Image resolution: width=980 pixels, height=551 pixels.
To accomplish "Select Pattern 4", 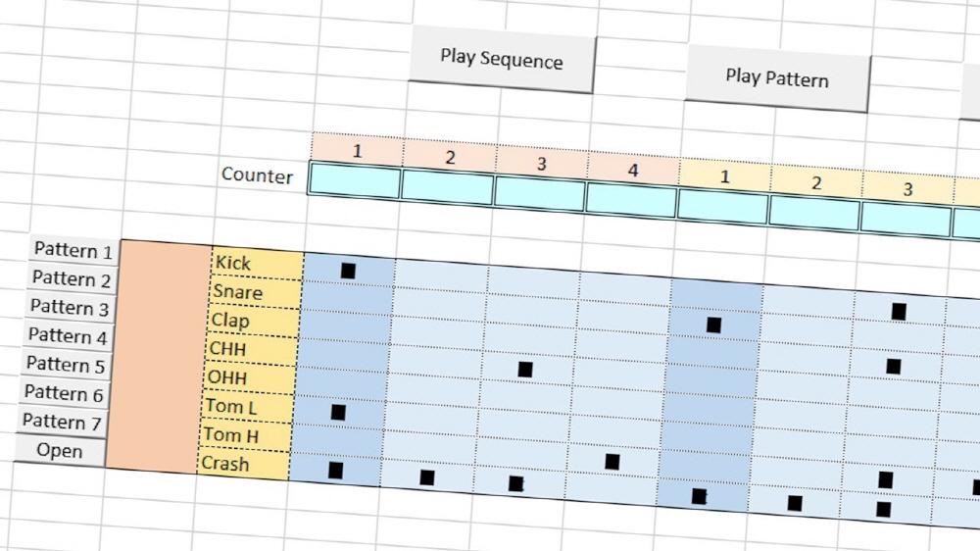I will pos(67,336).
